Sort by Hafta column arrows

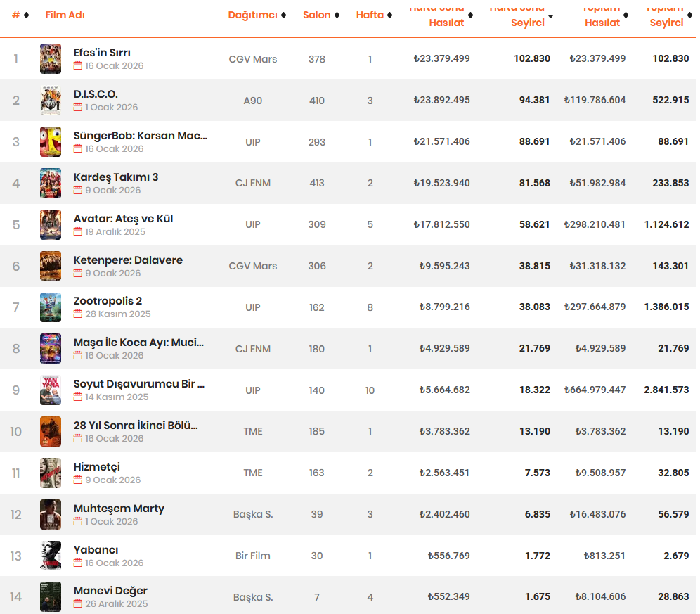[389, 15]
